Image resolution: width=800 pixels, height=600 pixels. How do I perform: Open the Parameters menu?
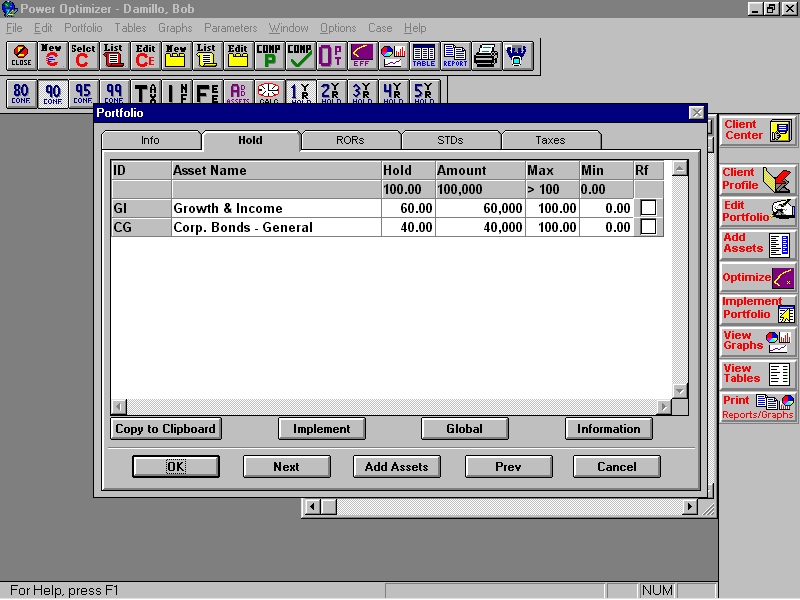point(230,28)
